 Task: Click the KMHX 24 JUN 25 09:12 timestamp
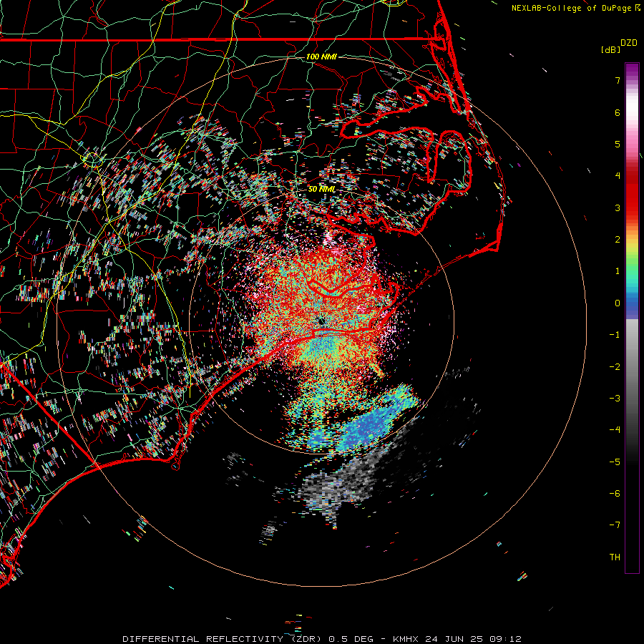(457, 639)
